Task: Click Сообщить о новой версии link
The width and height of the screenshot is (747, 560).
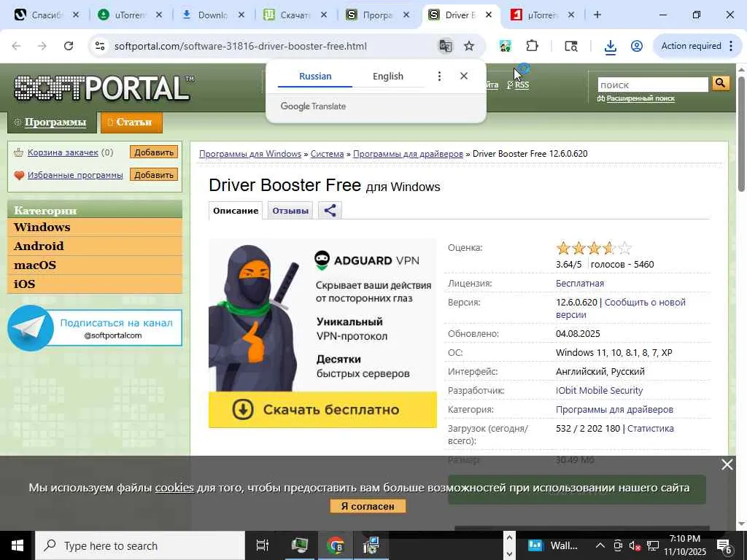Action: coord(621,308)
